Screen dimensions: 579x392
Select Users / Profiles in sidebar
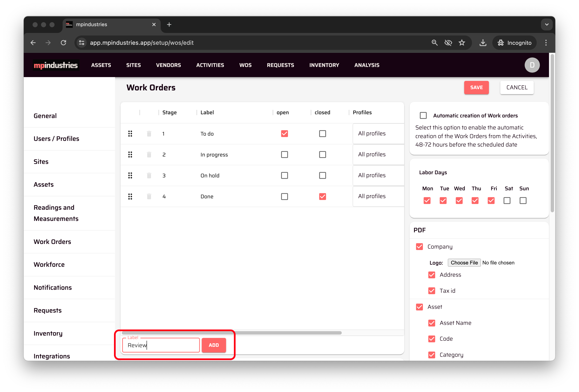pos(56,139)
